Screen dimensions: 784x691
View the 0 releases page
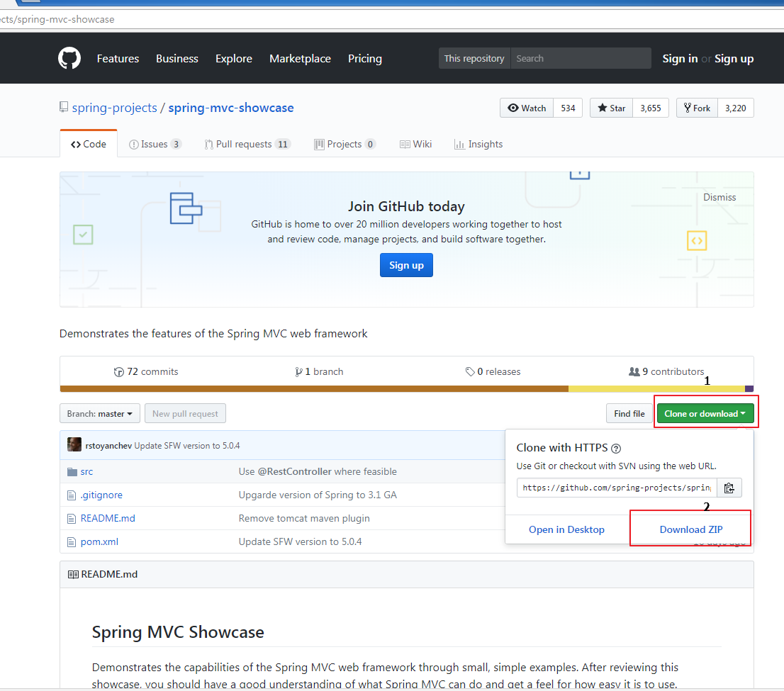pos(493,371)
